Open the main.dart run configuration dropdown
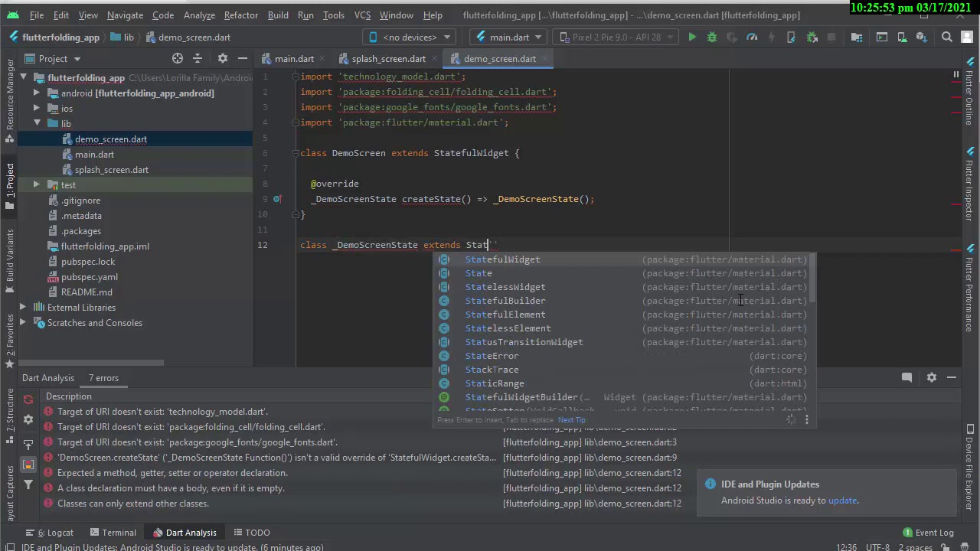Image resolution: width=980 pixels, height=551 pixels. pyautogui.click(x=508, y=37)
